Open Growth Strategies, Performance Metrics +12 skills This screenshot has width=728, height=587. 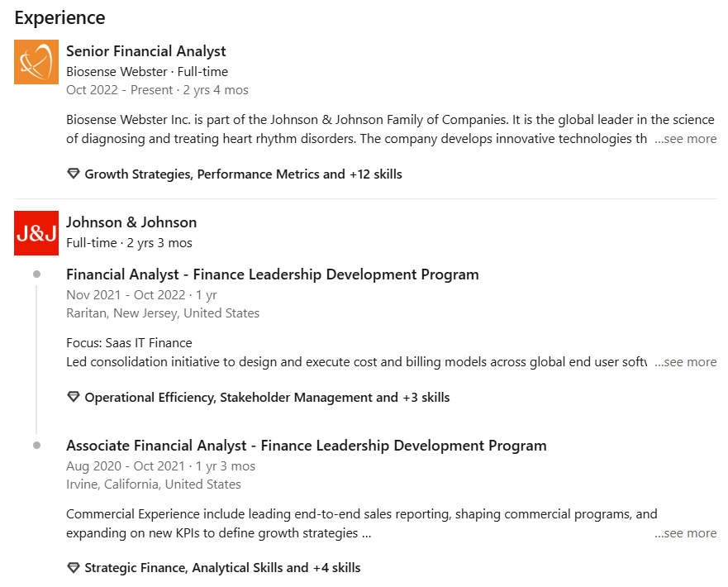[243, 174]
